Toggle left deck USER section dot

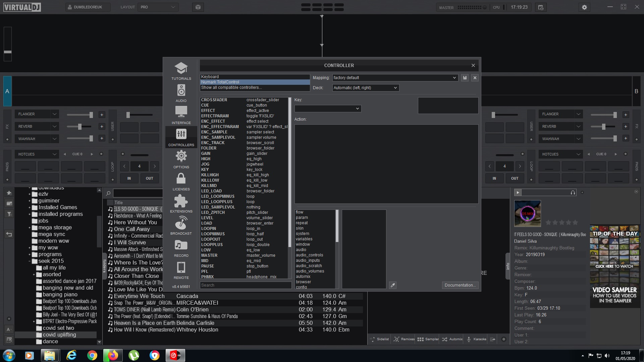[113, 139]
